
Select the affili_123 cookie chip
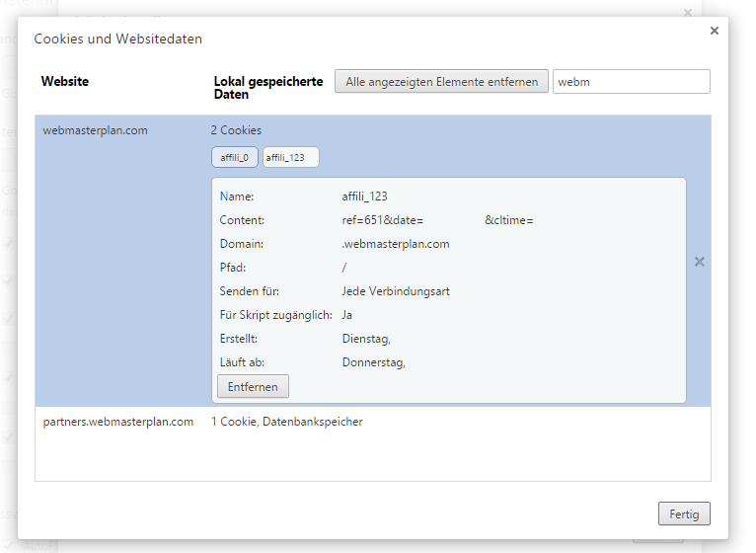point(291,157)
